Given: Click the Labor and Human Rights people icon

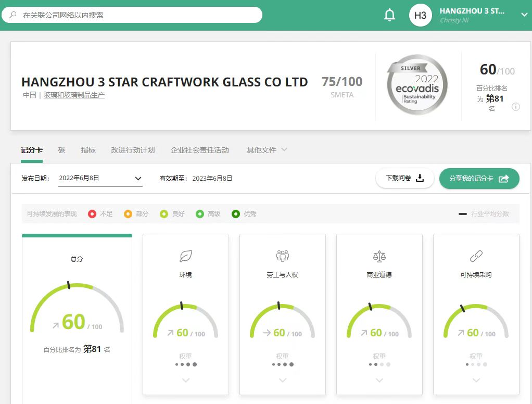Looking at the screenshot, I should [283, 256].
